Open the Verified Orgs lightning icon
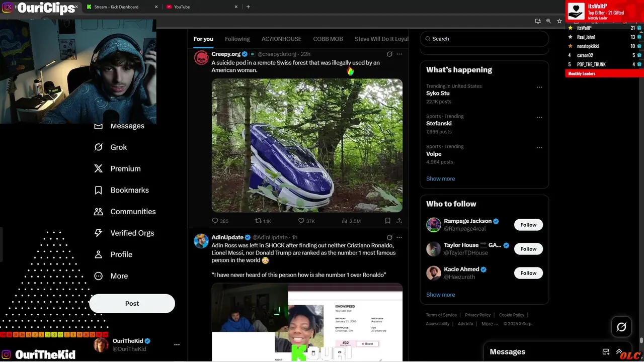 [99, 233]
